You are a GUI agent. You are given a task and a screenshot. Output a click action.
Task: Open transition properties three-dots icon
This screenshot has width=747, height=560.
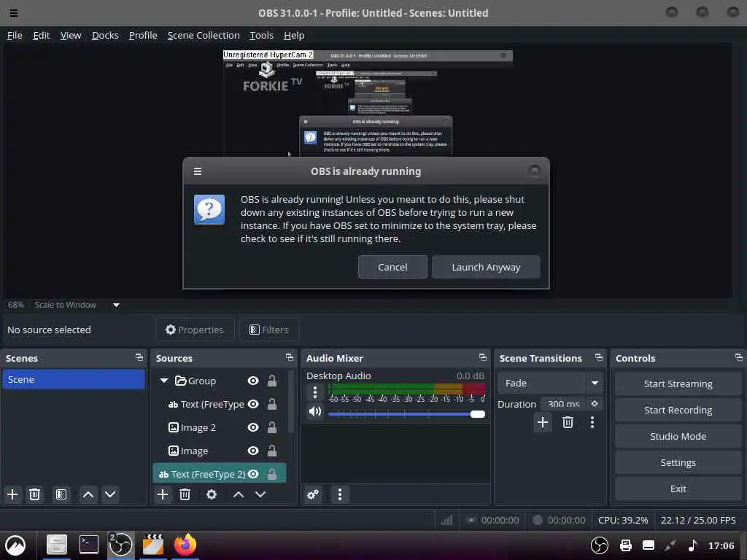coord(592,422)
